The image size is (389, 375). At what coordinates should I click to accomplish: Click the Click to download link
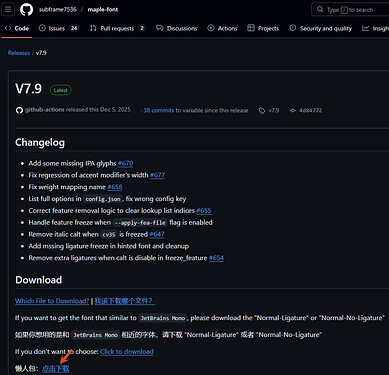pyautogui.click(x=127, y=352)
